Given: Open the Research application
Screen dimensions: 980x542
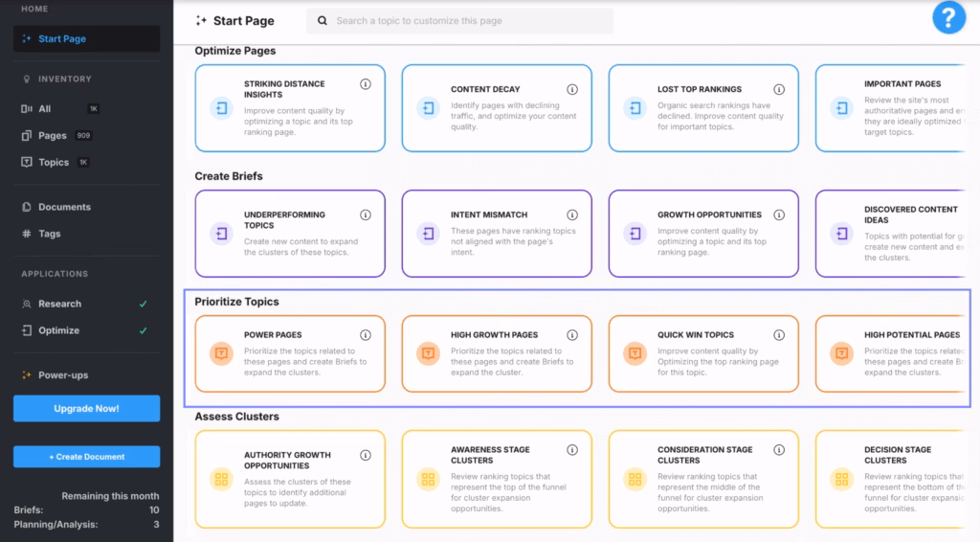Looking at the screenshot, I should [x=59, y=304].
